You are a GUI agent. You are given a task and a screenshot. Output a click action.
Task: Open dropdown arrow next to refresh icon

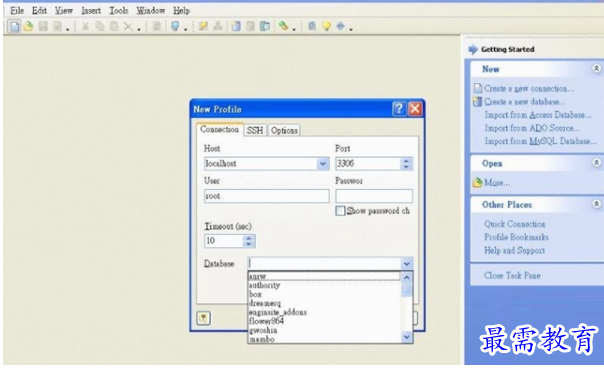[294, 29]
